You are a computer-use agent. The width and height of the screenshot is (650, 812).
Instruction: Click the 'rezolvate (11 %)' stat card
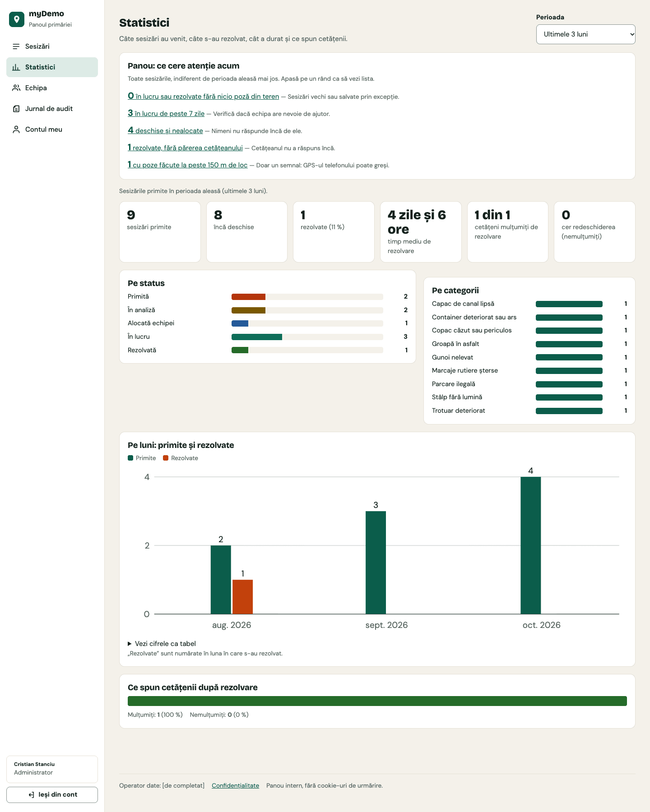334,232
